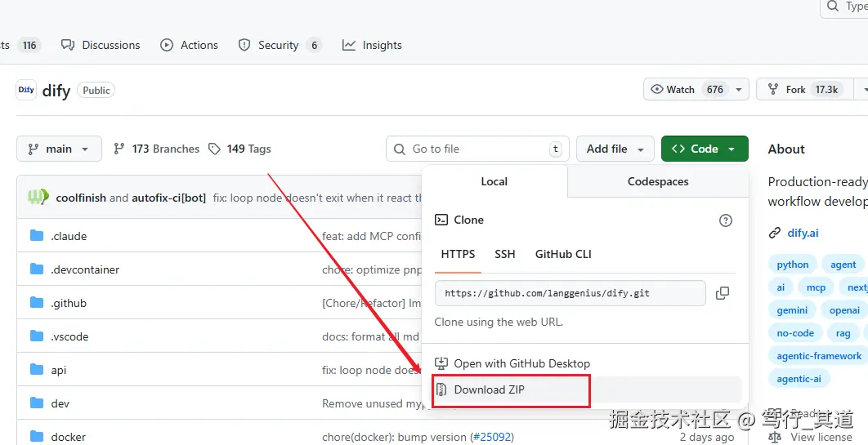Click the agent topic tag
The image size is (868, 445).
click(843, 265)
